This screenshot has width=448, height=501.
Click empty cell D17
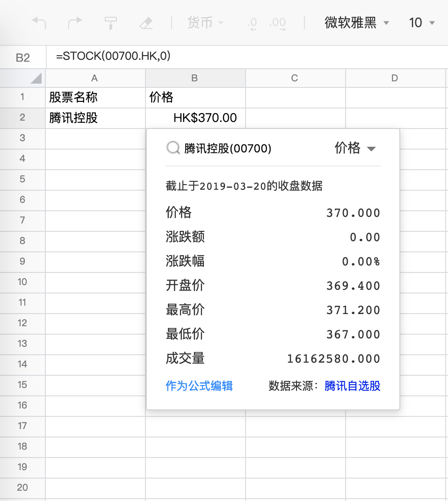click(396, 426)
